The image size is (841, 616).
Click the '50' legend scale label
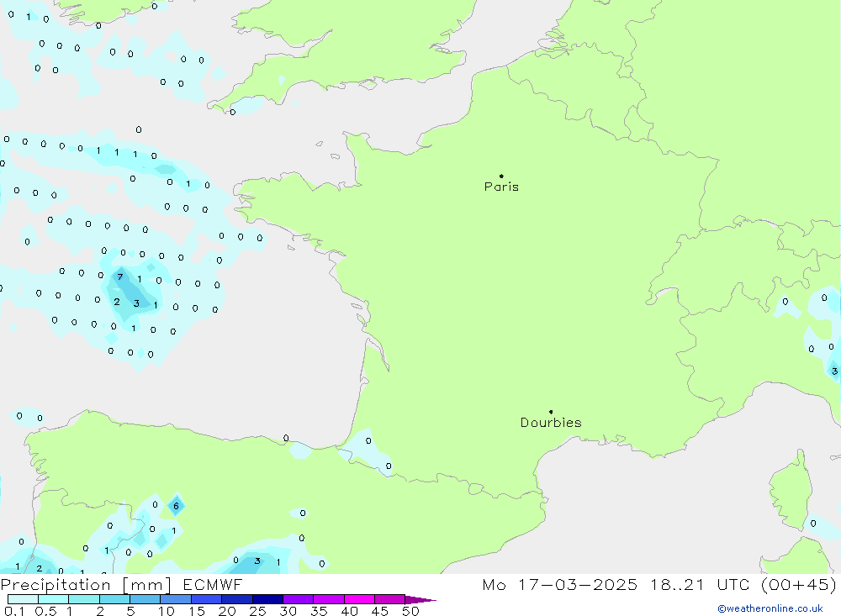(x=410, y=611)
